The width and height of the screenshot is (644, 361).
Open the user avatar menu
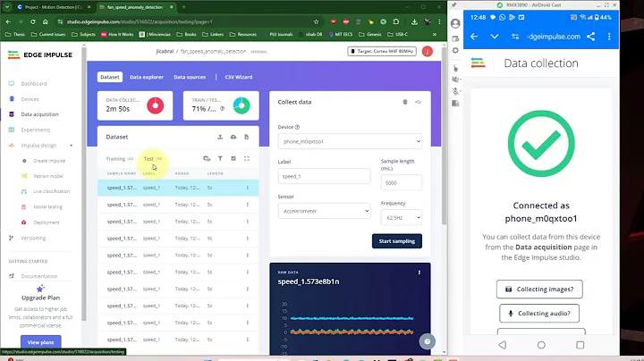[428, 51]
